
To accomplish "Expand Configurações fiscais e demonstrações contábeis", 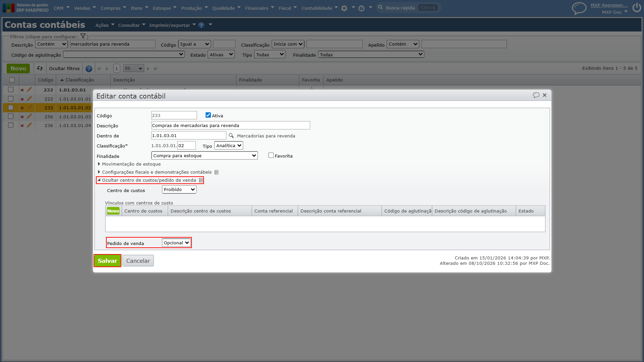I will pyautogui.click(x=155, y=172).
